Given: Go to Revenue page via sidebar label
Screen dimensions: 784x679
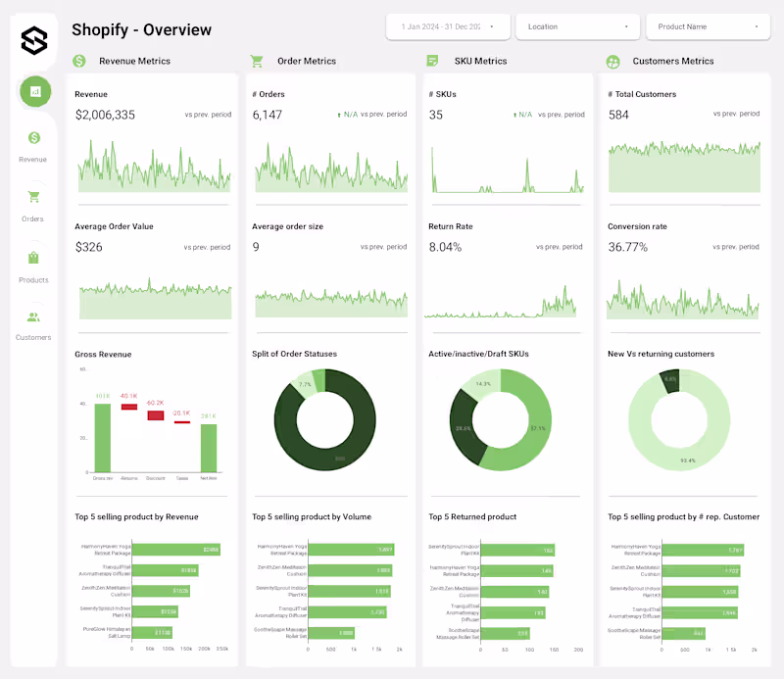Looking at the screenshot, I should (33, 160).
